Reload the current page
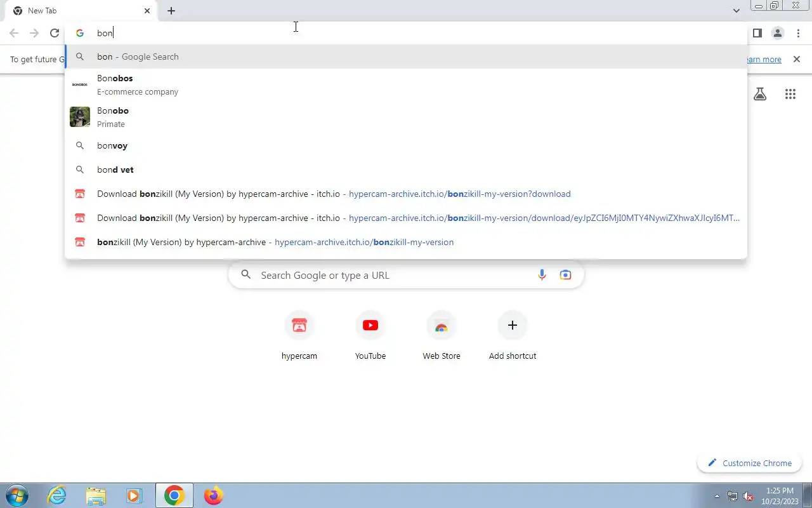The width and height of the screenshot is (812, 508). 55,33
